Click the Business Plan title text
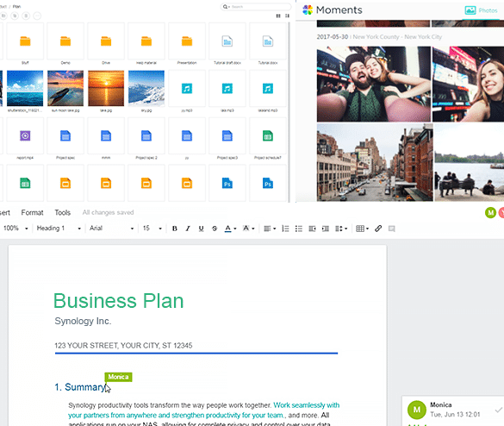The image size is (504, 426). [x=119, y=301]
